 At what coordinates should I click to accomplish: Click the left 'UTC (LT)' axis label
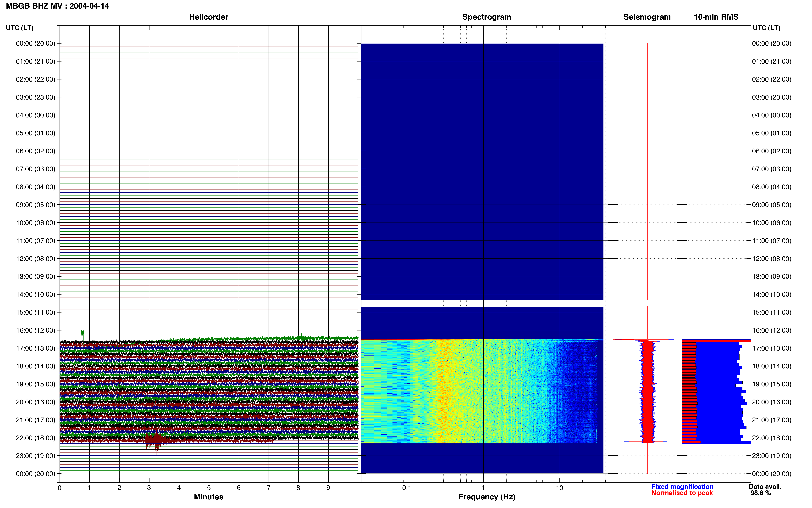[x=19, y=28]
